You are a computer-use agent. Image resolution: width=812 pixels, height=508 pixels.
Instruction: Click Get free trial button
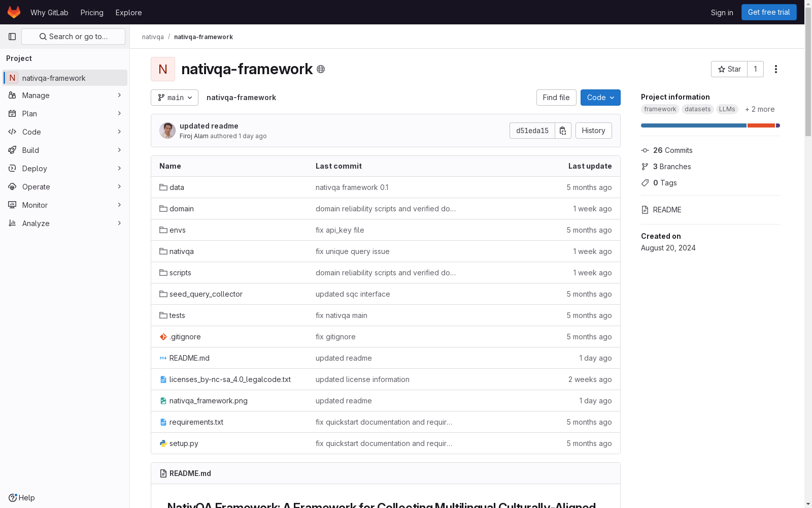[769, 12]
